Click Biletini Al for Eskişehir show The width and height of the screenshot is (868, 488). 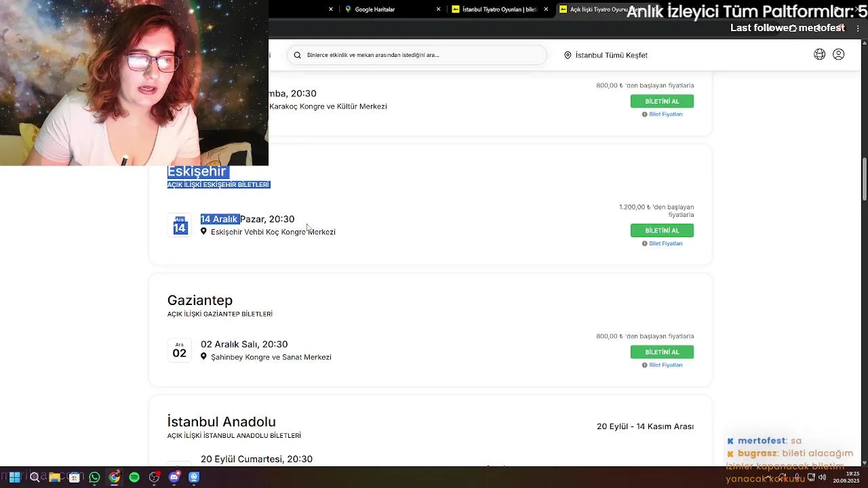pyautogui.click(x=662, y=230)
